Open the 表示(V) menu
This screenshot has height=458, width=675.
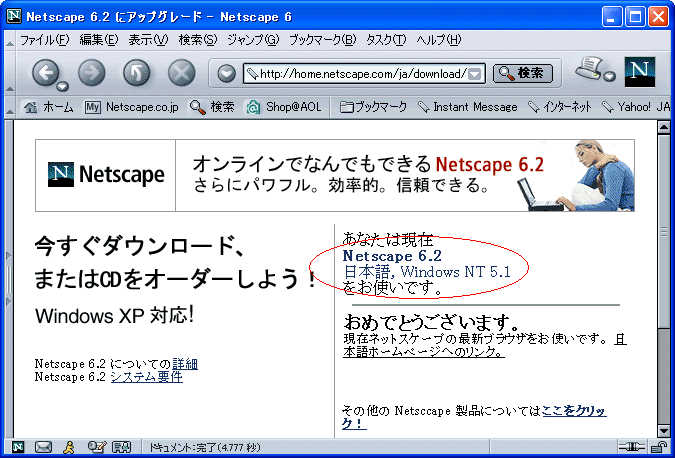click(x=148, y=40)
